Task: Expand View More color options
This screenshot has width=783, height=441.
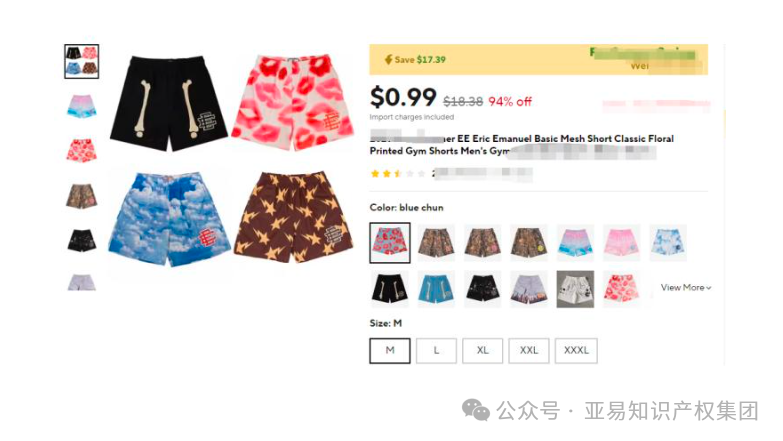Action: click(686, 288)
